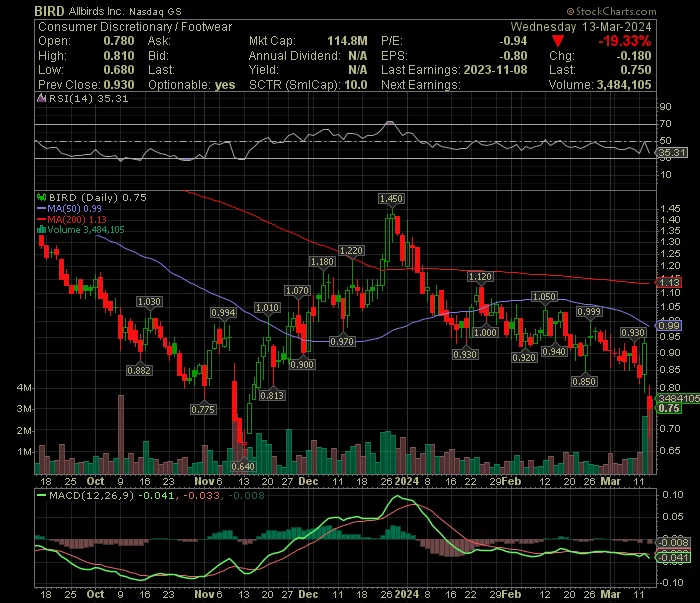Click the red 1.13 MA tag on price axis
The width and height of the screenshot is (700, 603).
pyautogui.click(x=669, y=282)
